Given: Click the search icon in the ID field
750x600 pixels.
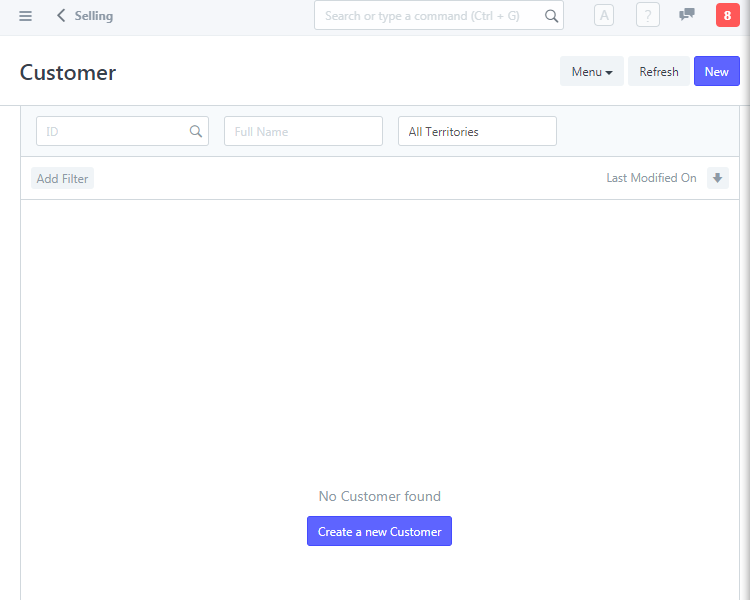Looking at the screenshot, I should click(196, 131).
